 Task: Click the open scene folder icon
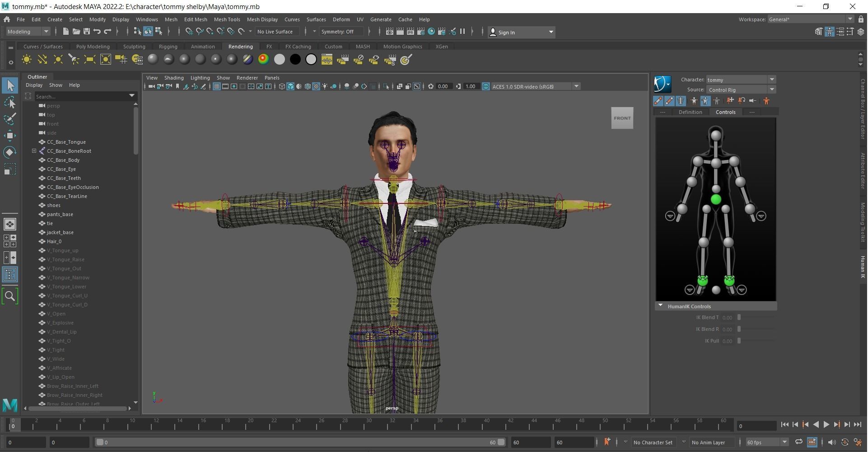pyautogui.click(x=76, y=32)
